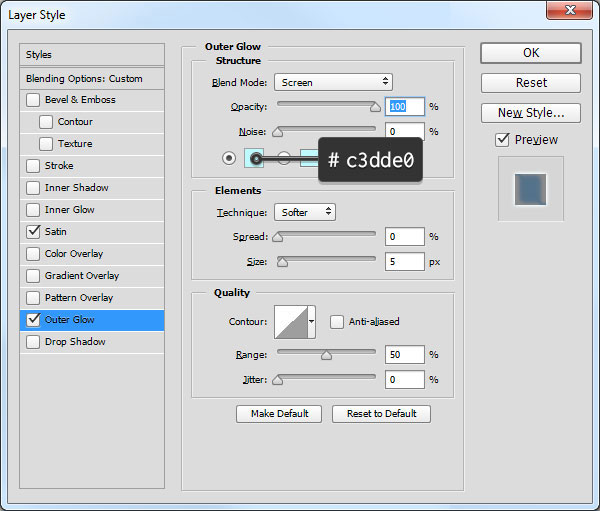Click the light blue glow color swatch

[x=254, y=158]
